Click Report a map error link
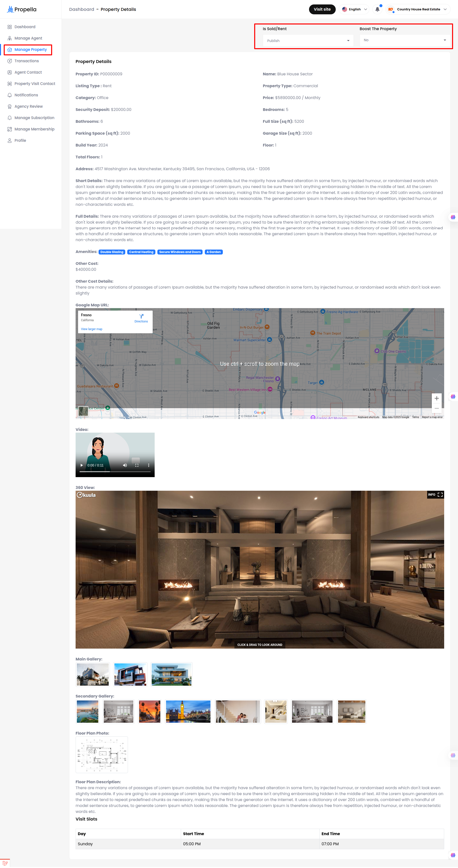The height and width of the screenshot is (868, 458). 432,417
